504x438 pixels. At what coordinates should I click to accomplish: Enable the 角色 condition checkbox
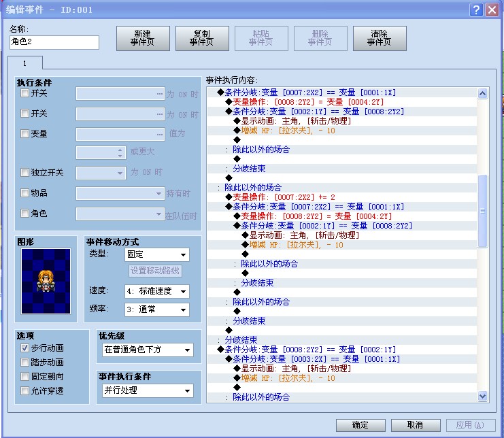click(x=24, y=213)
